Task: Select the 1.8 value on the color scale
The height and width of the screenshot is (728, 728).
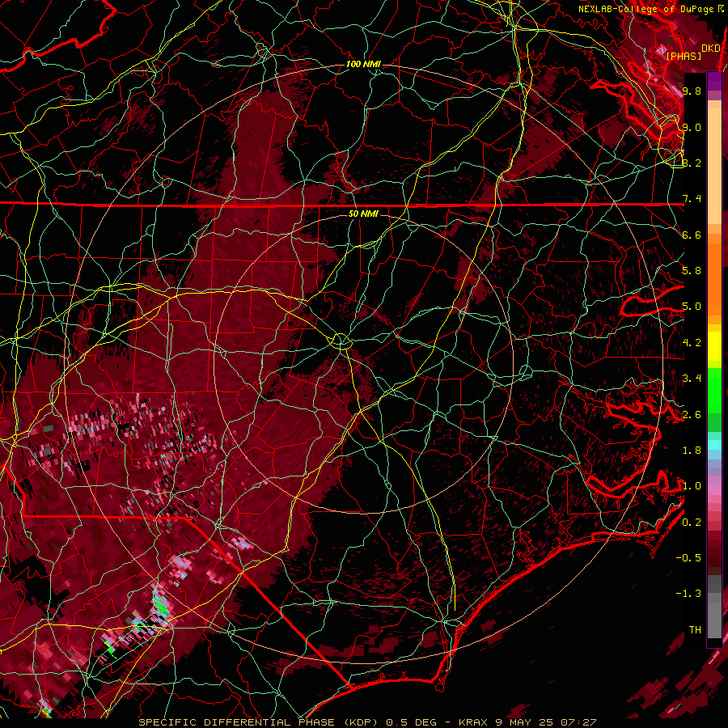Action: 692,451
